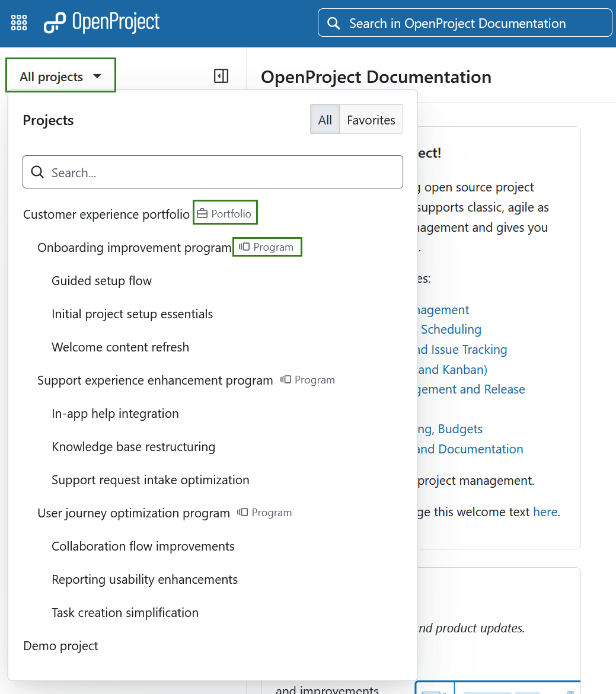Image resolution: width=616 pixels, height=694 pixels.
Task: Click the magnifier in the documentation search bar
Action: (x=333, y=23)
